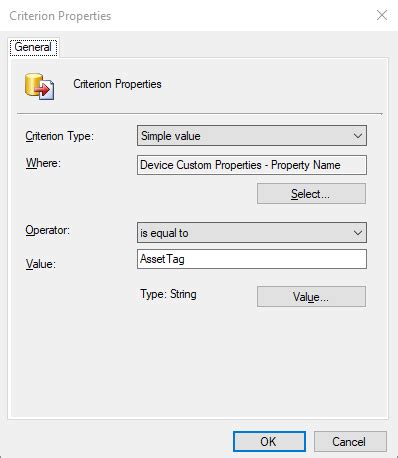Click the 'Type: String' text
Image resolution: width=398 pixels, height=458 pixels.
(168, 294)
